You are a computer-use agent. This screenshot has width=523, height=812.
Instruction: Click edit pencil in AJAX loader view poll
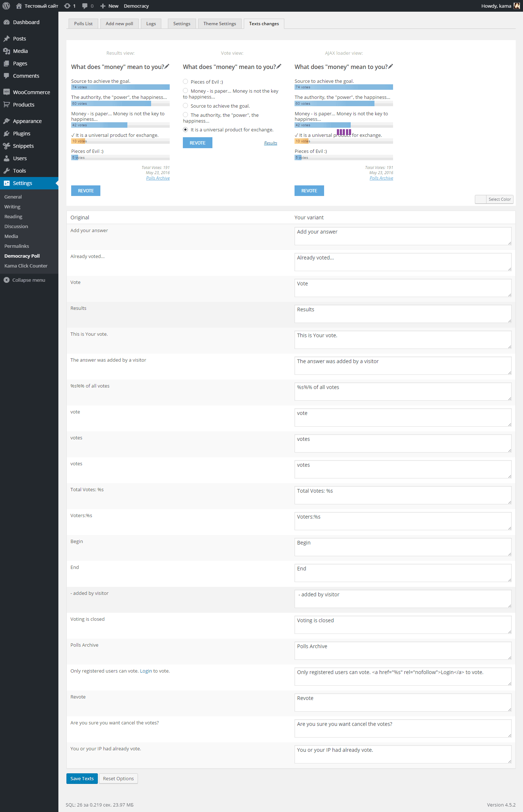[391, 66]
